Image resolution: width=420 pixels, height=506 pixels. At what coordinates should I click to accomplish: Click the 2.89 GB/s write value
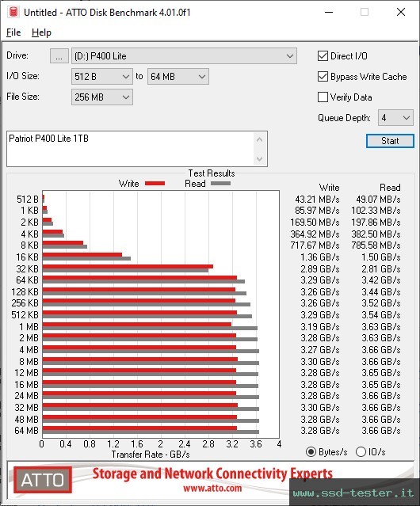(x=320, y=268)
